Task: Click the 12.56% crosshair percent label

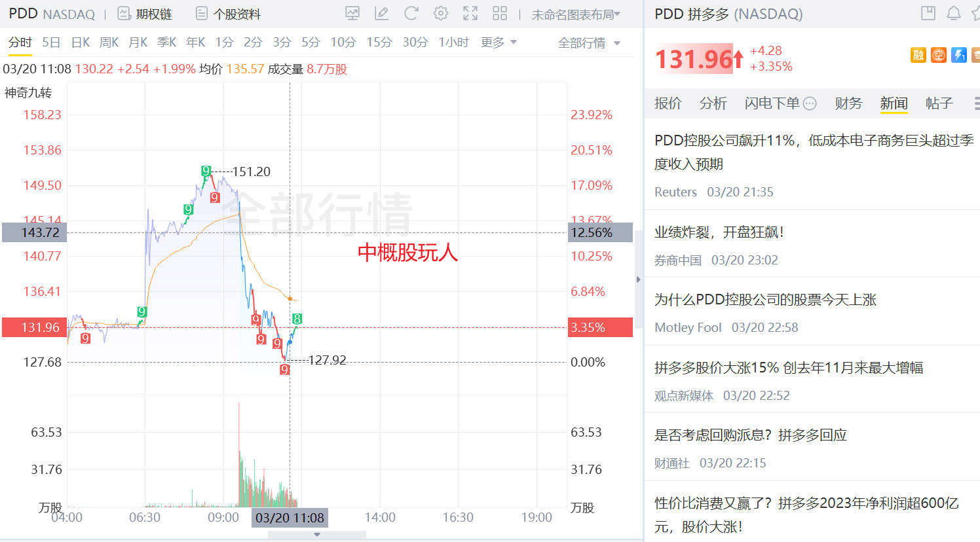Action: coord(600,232)
